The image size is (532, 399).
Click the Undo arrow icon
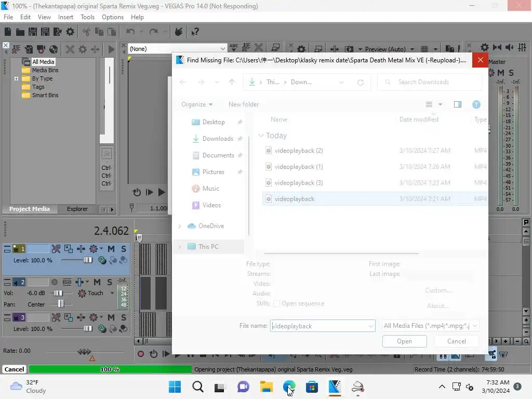coord(130,32)
